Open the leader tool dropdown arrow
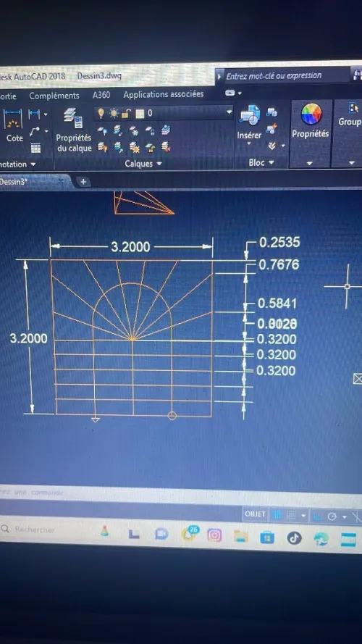The image size is (362, 644). pyautogui.click(x=46, y=131)
